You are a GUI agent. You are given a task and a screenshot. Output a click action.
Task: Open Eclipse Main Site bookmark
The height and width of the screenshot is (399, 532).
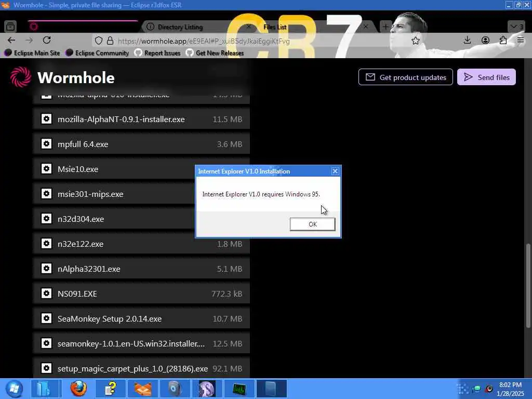tap(32, 53)
